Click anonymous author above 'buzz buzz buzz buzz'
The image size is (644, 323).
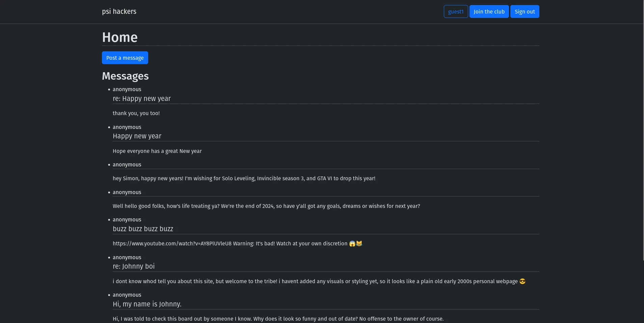127,220
